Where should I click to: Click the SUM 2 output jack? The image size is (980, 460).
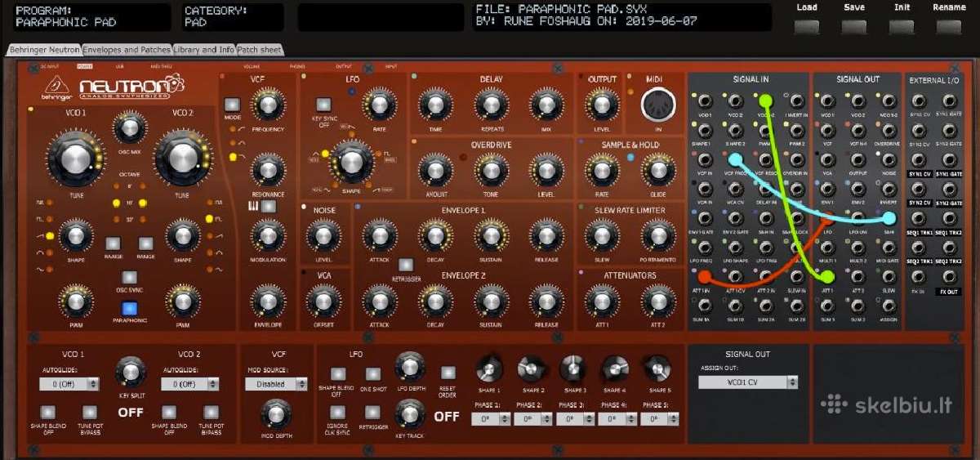tap(857, 305)
